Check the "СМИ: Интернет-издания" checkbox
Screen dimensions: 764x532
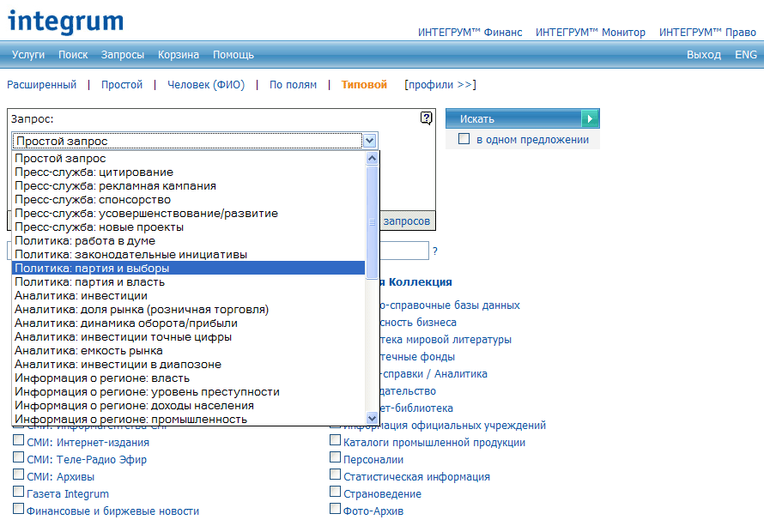pos(19,442)
